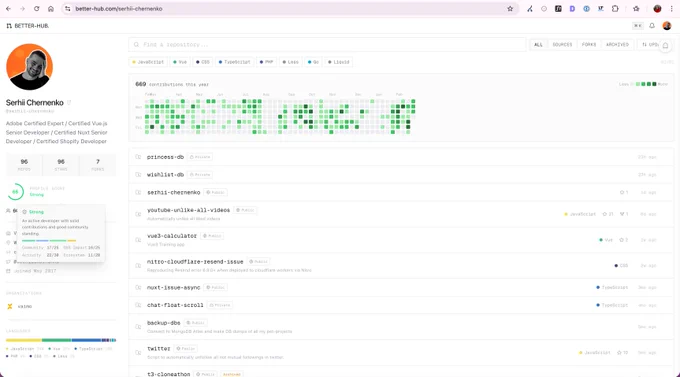Click the floating bell button near the sort control
This screenshot has height=377, width=680.
(x=665, y=45)
